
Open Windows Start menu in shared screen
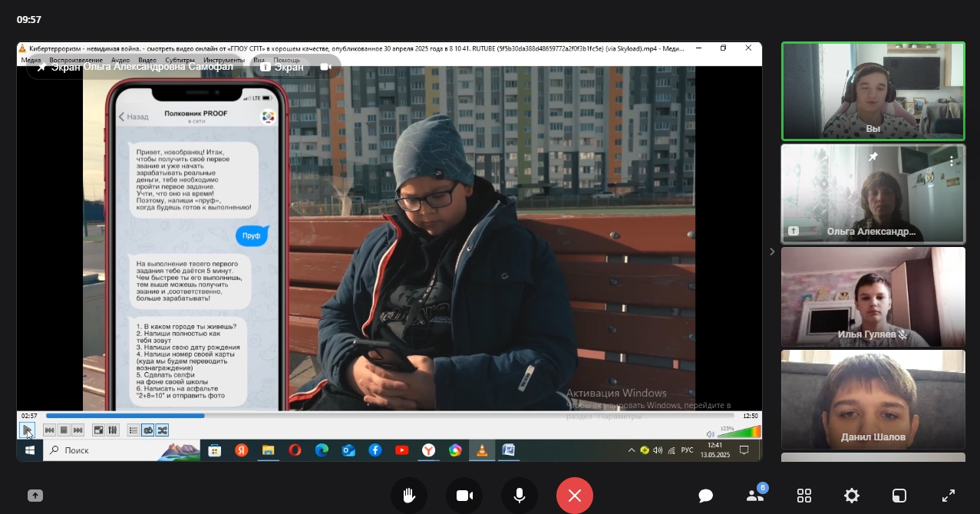[x=31, y=450]
